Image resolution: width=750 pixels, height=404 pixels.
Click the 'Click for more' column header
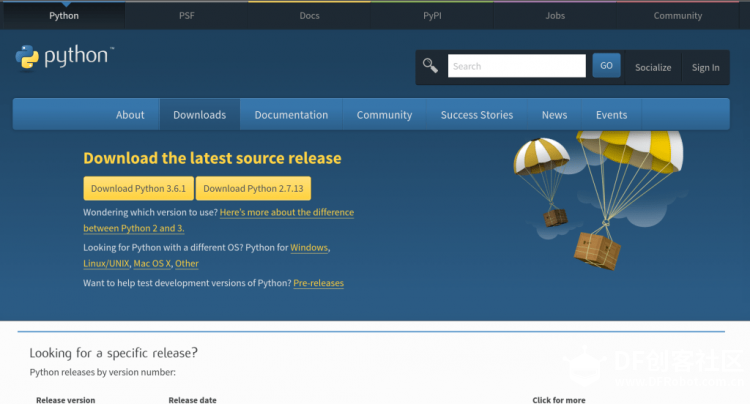(x=559, y=400)
